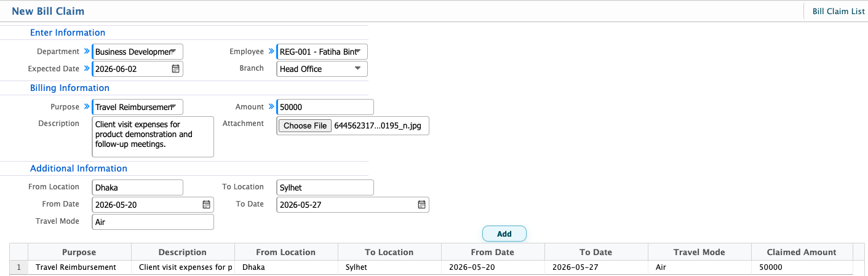
Task: Select the Sylhet cell in the table
Action: pos(389,267)
